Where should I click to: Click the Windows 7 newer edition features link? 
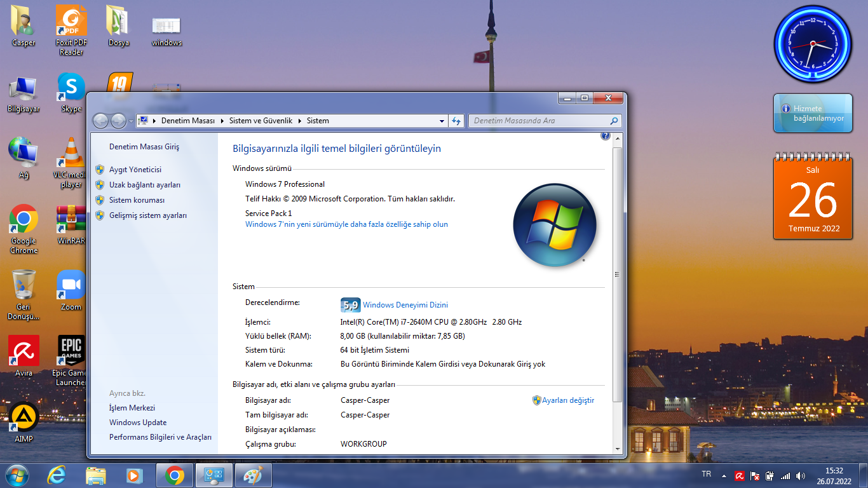pyautogui.click(x=346, y=224)
